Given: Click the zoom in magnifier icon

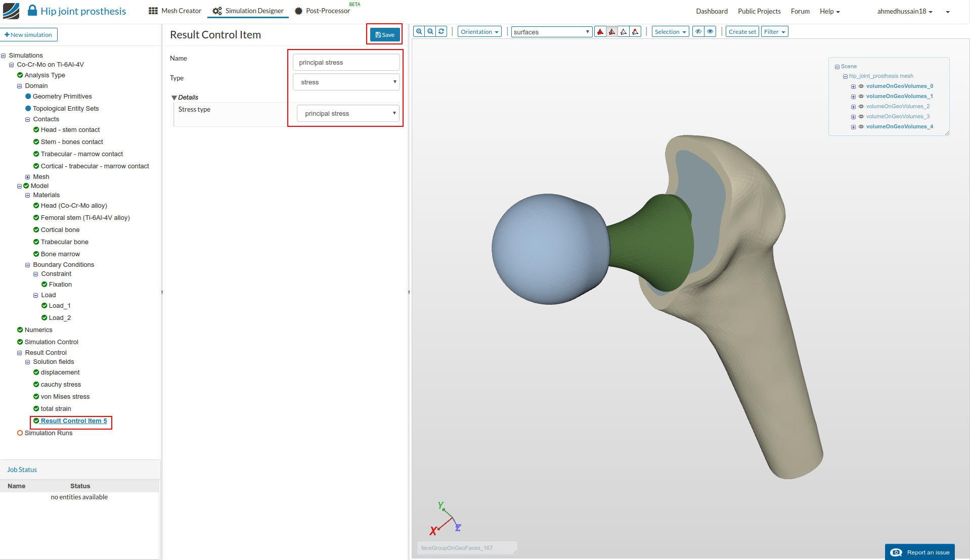Looking at the screenshot, I should 419,31.
